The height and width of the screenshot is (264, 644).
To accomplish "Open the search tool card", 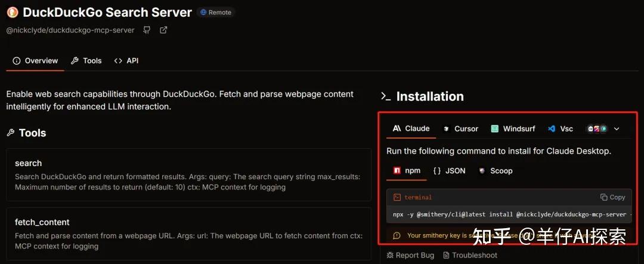I will click(x=188, y=174).
